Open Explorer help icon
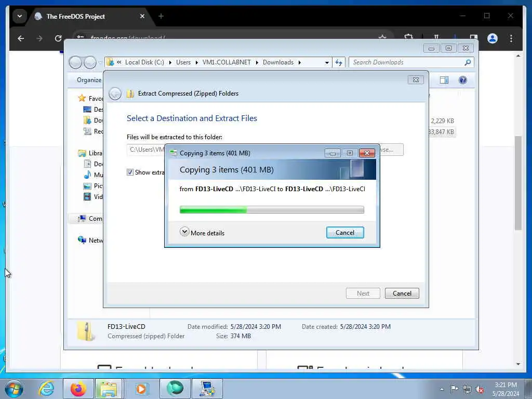The width and height of the screenshot is (532, 399). 462,80
